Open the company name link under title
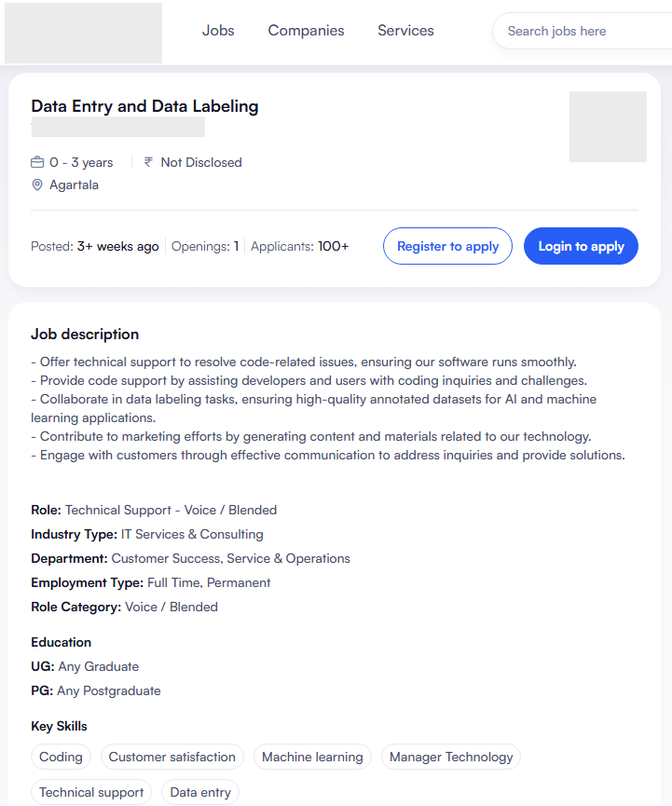This screenshot has width=672, height=806. (117, 128)
